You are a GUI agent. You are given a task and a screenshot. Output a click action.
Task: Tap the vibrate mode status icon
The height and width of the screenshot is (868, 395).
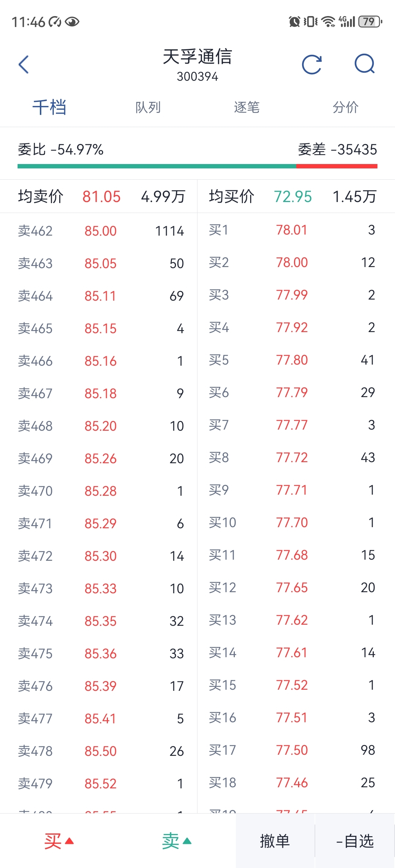(311, 22)
